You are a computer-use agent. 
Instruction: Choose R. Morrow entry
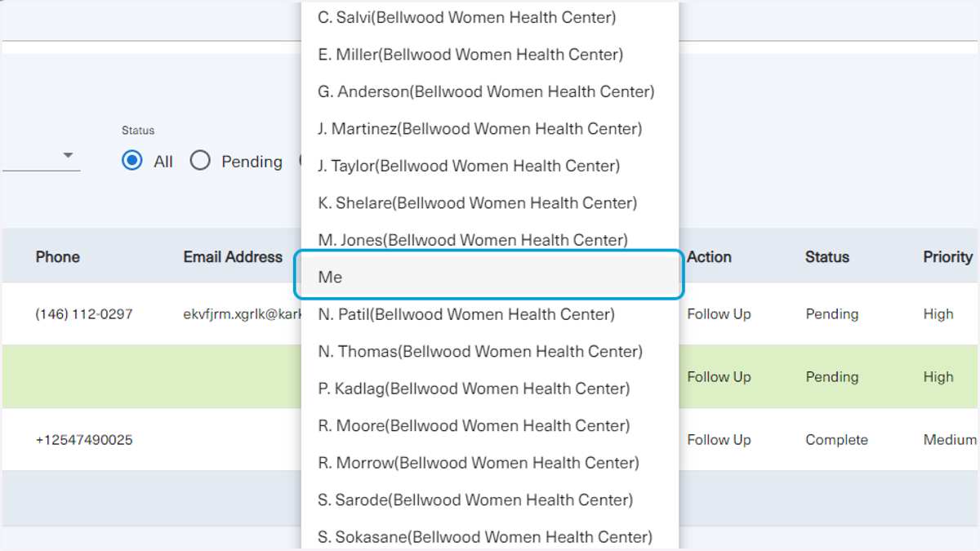[490, 463]
